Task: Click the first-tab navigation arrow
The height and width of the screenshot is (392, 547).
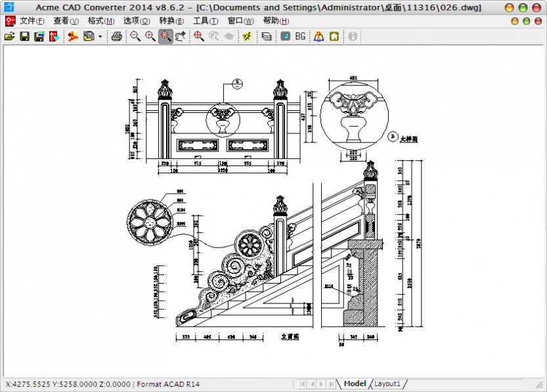Action: (303, 384)
